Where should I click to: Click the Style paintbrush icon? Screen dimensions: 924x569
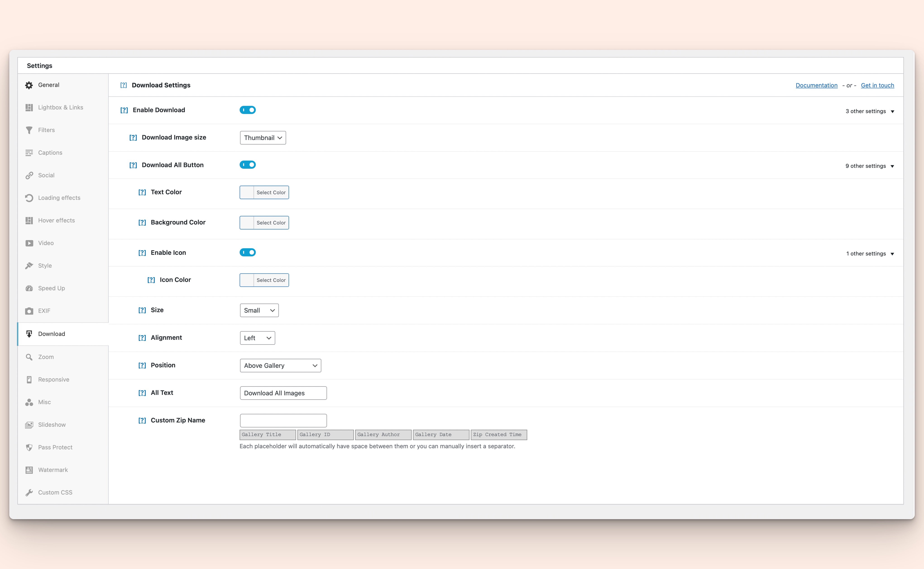click(29, 266)
